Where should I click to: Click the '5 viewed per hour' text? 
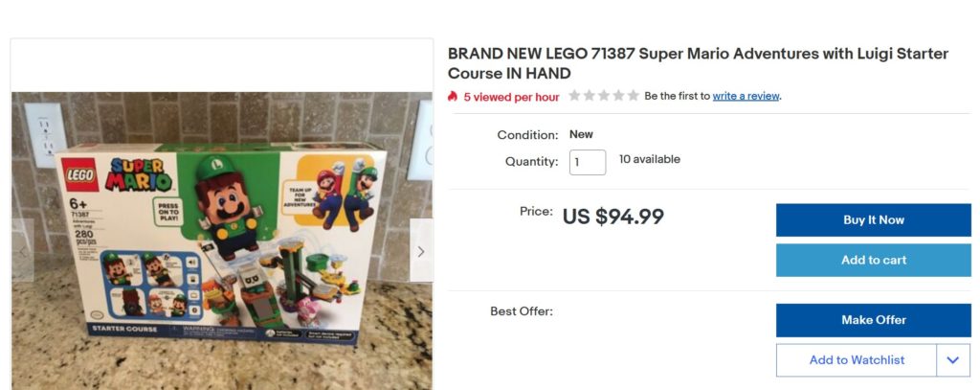pos(511,97)
